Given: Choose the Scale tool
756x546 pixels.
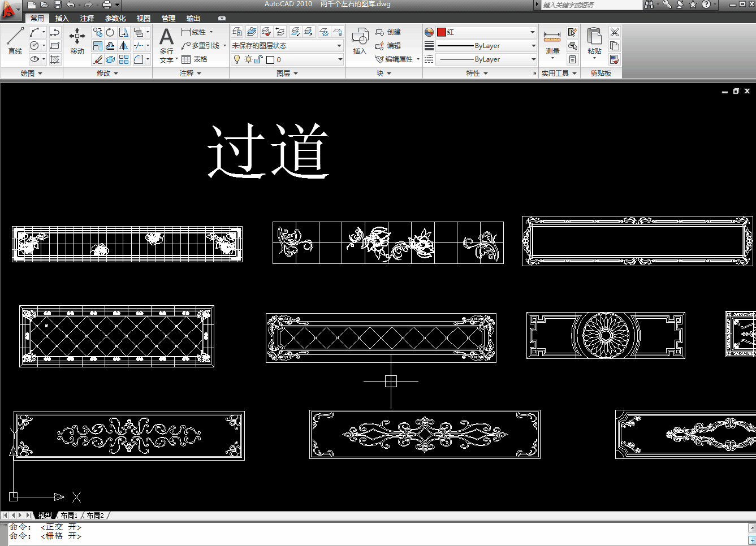Looking at the screenshot, I should click(x=98, y=46).
